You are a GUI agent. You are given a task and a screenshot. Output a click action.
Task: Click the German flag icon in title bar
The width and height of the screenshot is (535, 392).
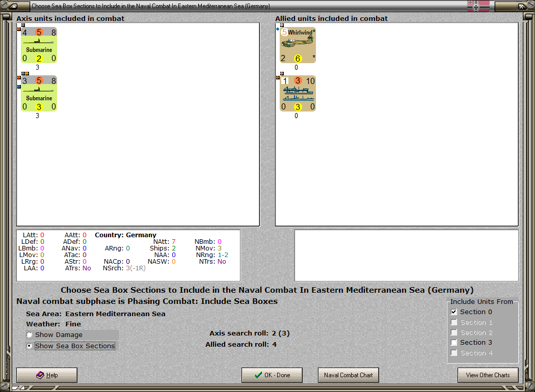[x=478, y=6]
